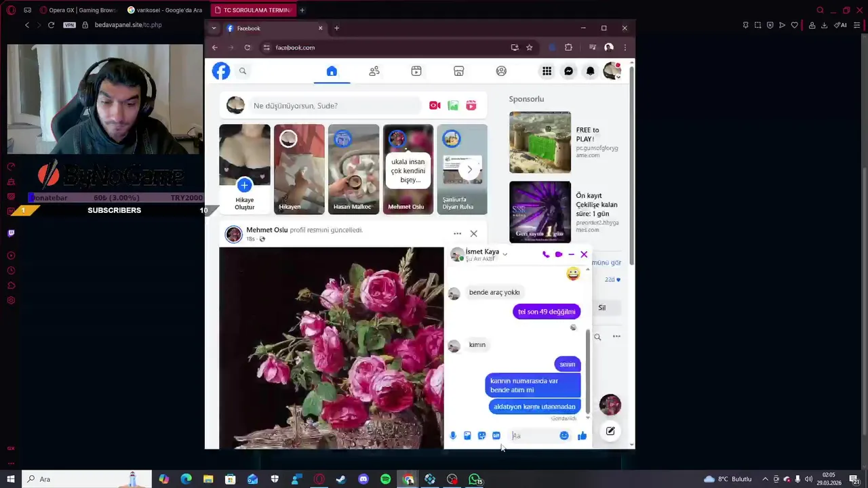Open Twitch in Opera sidebar
Screen dimensions: 868x488
[x=11, y=233]
